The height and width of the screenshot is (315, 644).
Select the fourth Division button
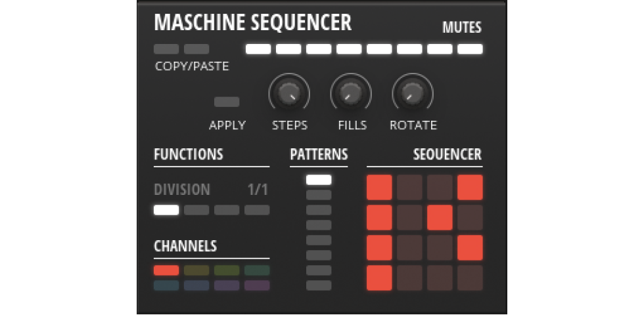[x=257, y=210]
